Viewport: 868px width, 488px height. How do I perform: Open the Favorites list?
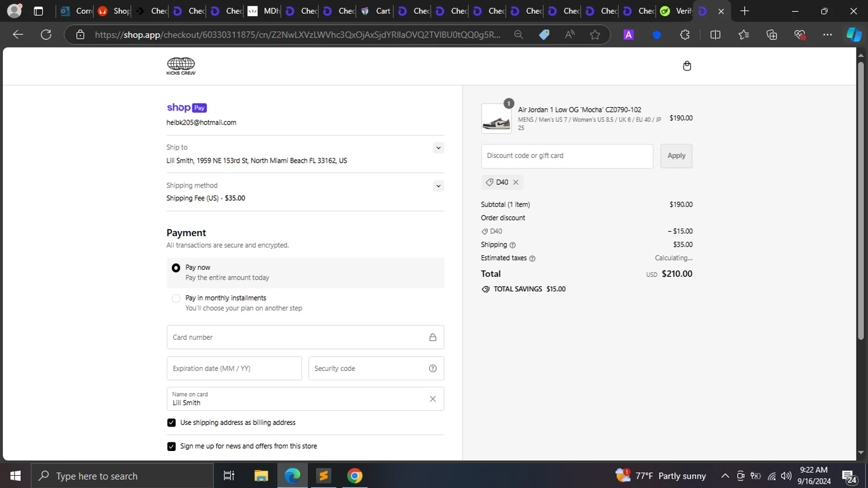coord(744,35)
